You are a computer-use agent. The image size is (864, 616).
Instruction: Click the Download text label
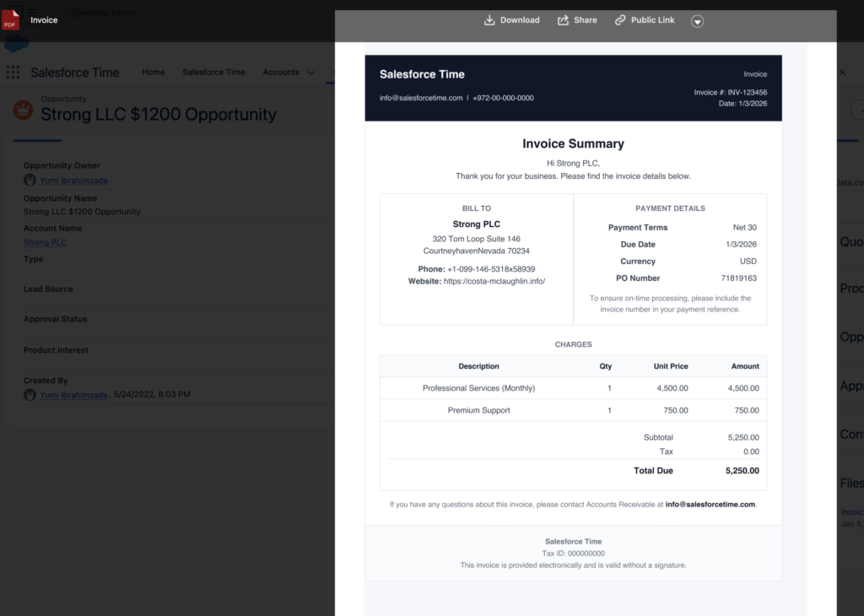tap(520, 20)
